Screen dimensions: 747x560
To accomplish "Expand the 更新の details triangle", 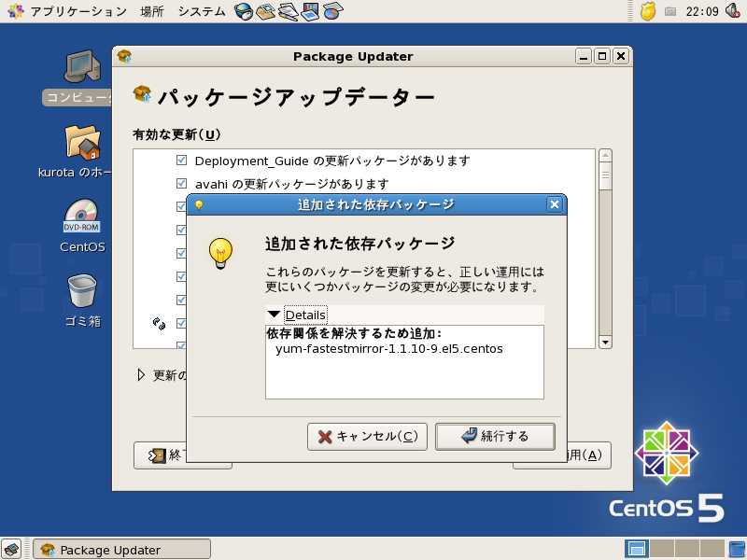I will (x=141, y=375).
